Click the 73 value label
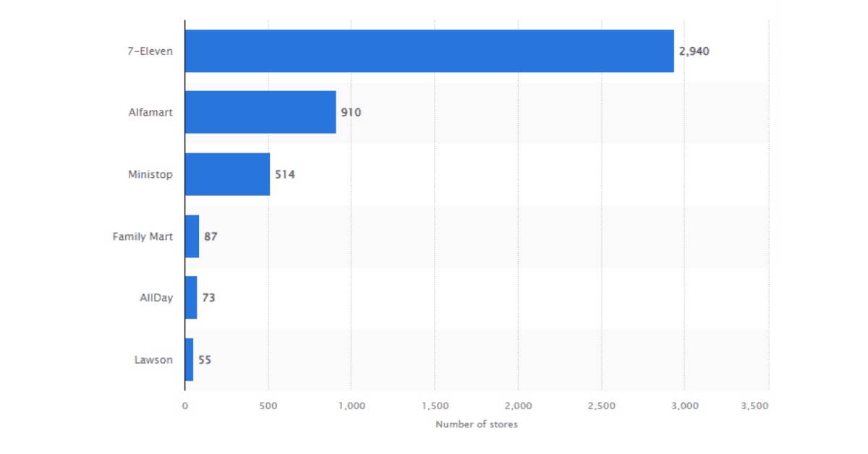 pos(208,298)
